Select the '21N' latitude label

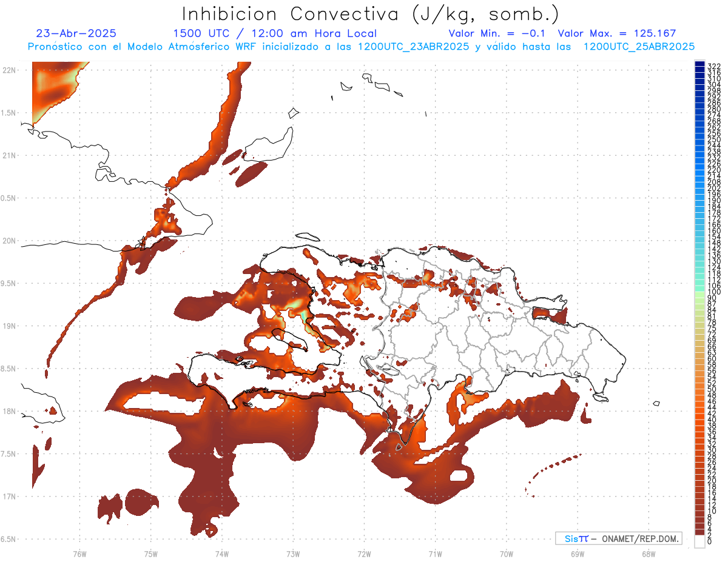[9, 155]
